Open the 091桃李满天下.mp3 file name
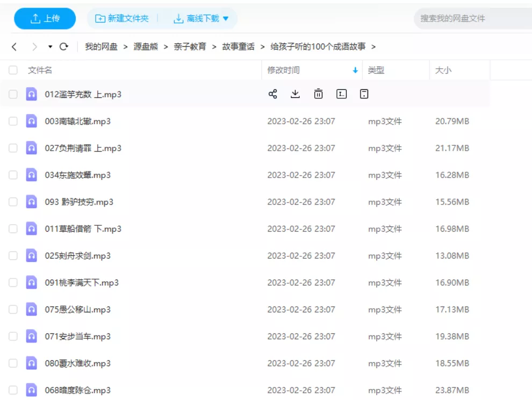 tap(82, 282)
